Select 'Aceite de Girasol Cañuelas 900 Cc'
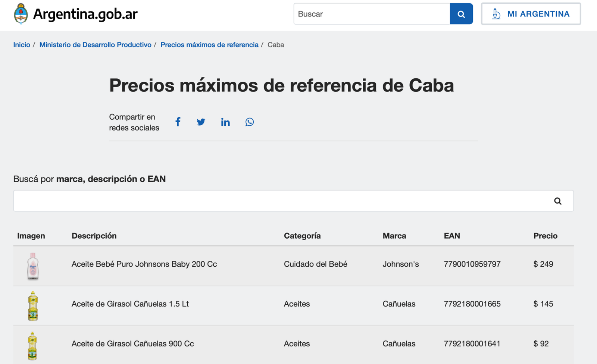 coord(133,343)
